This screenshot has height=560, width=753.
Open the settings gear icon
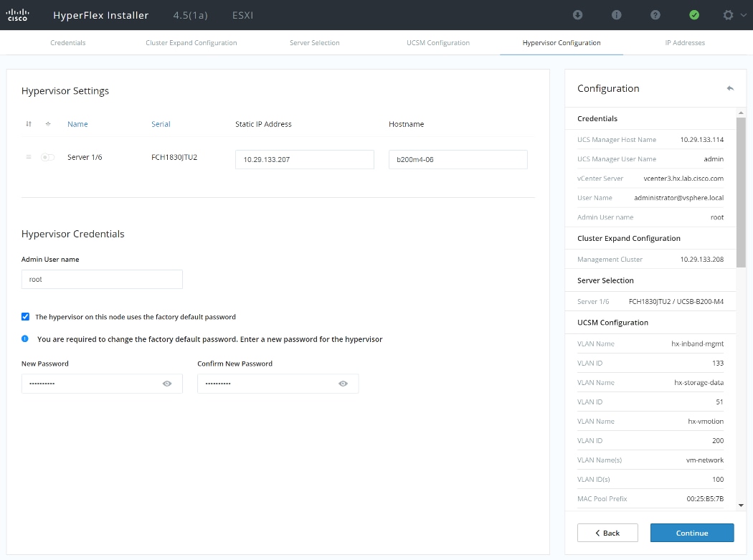pyautogui.click(x=728, y=15)
